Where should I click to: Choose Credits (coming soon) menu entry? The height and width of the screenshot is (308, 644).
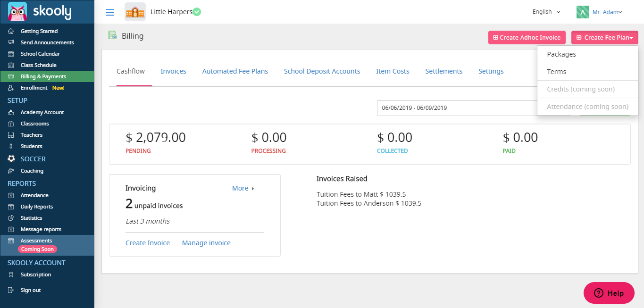pos(587,89)
